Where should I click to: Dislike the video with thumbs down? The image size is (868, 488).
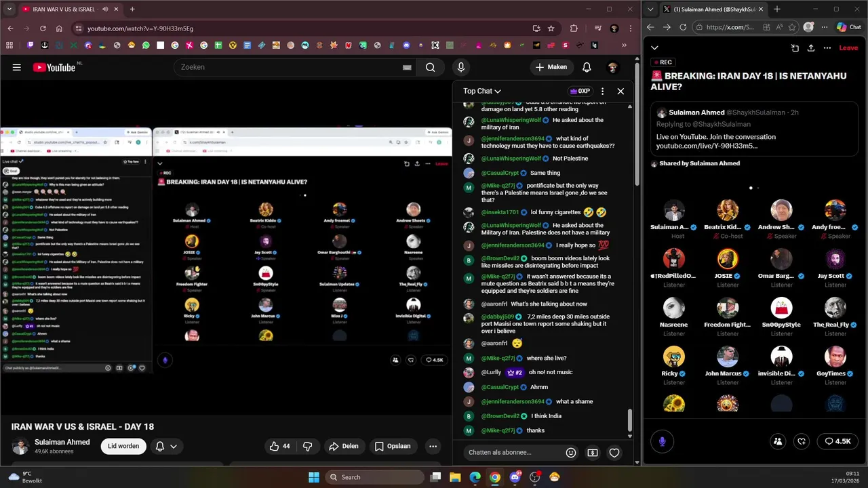(x=307, y=446)
